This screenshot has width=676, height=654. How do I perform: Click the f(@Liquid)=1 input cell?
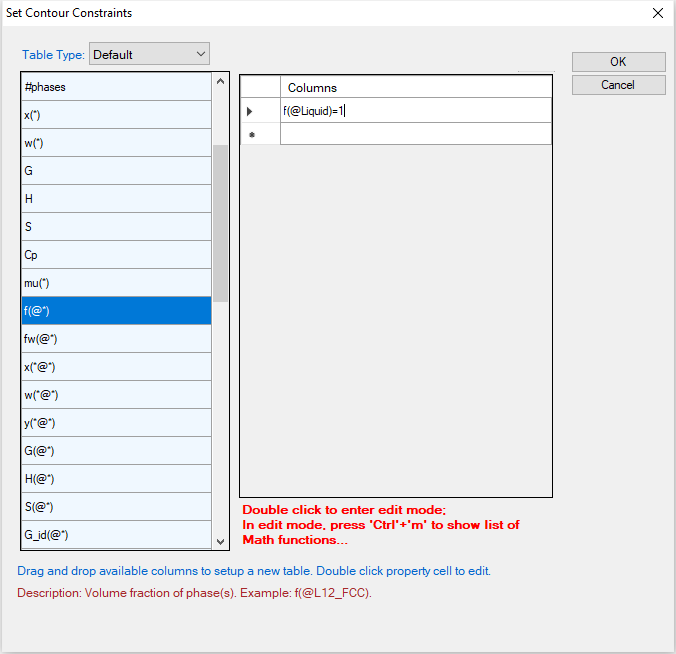click(415, 111)
